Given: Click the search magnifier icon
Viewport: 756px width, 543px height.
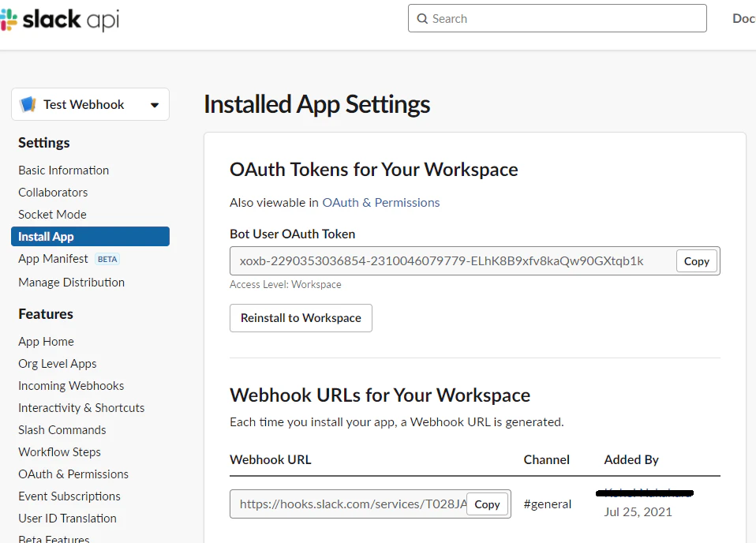Looking at the screenshot, I should pyautogui.click(x=422, y=19).
